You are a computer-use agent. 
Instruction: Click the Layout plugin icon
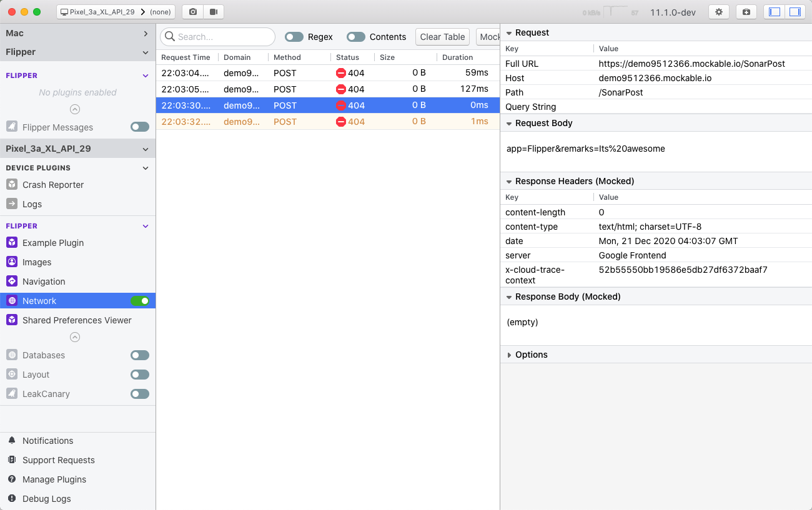click(11, 375)
